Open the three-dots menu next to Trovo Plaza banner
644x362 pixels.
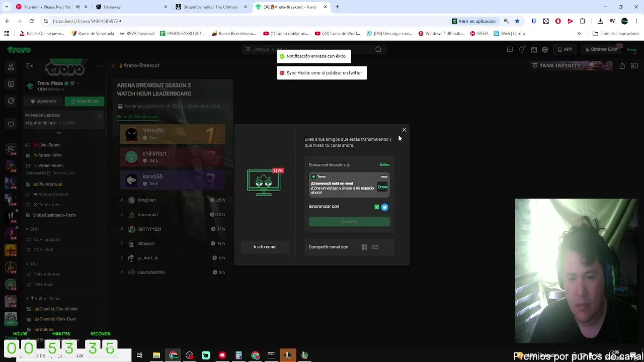pos(99,66)
